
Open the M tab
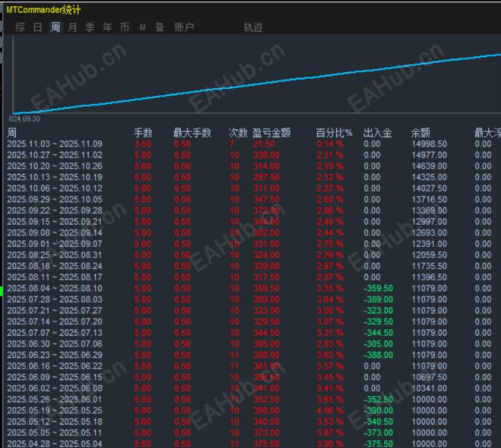[143, 27]
